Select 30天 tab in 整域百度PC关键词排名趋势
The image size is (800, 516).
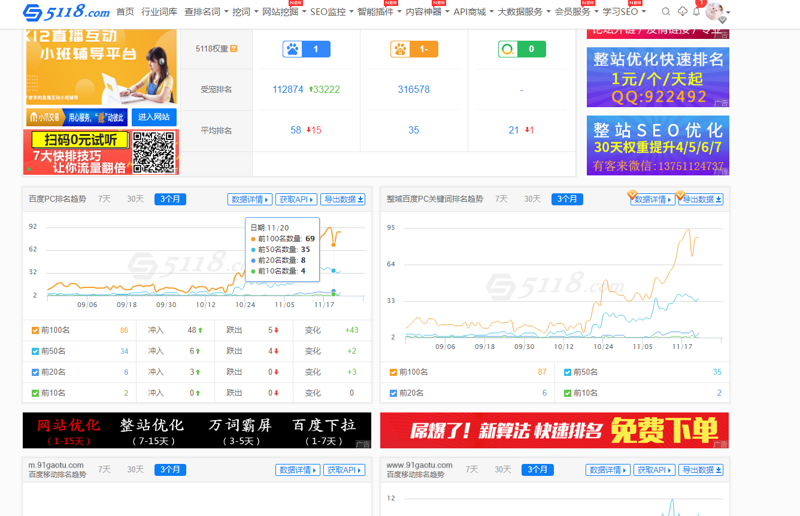tap(532, 199)
